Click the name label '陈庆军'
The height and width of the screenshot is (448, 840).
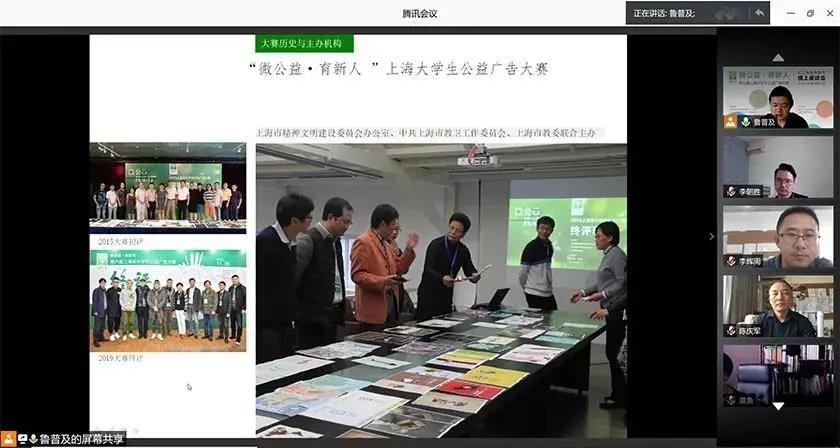[749, 331]
